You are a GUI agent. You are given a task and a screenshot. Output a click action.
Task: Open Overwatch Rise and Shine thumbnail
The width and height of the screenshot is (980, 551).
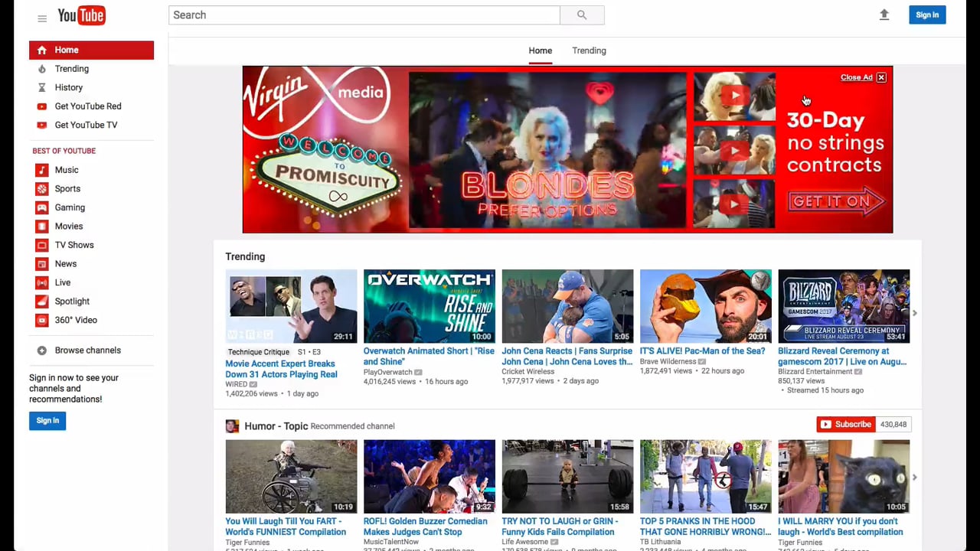(x=430, y=306)
